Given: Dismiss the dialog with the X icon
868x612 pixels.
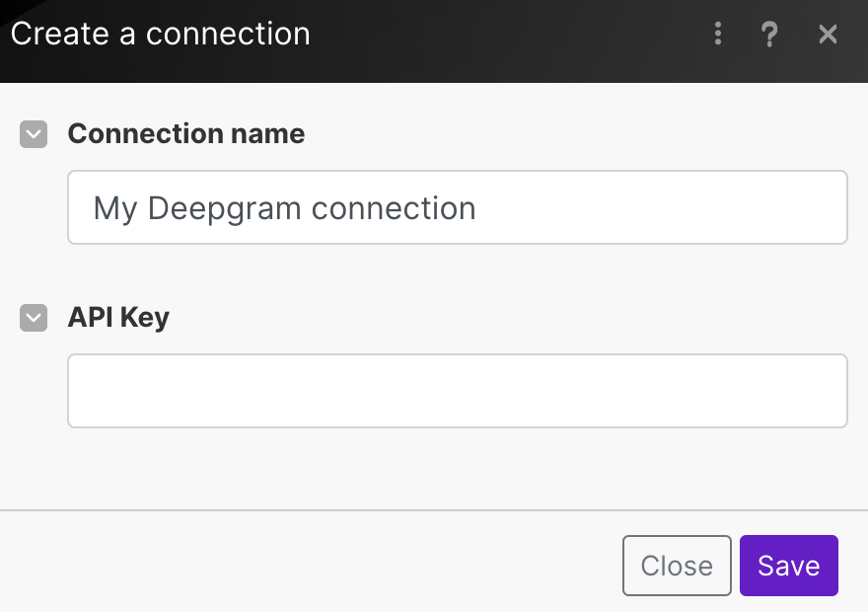Looking at the screenshot, I should coord(829,35).
